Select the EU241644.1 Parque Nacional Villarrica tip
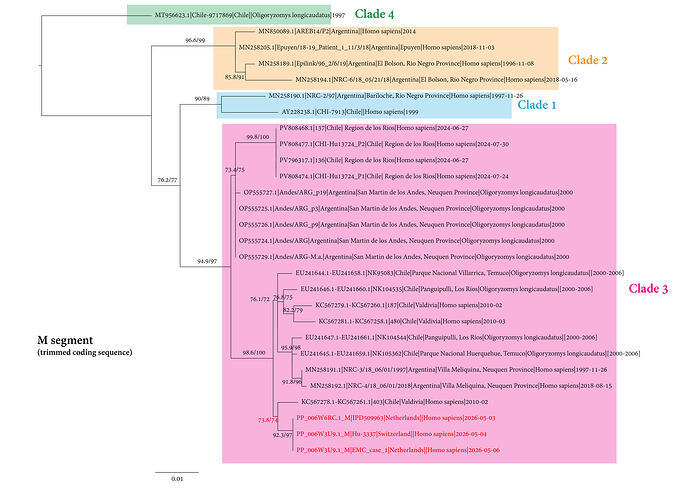This screenshot has height=499, width=690. (x=459, y=273)
